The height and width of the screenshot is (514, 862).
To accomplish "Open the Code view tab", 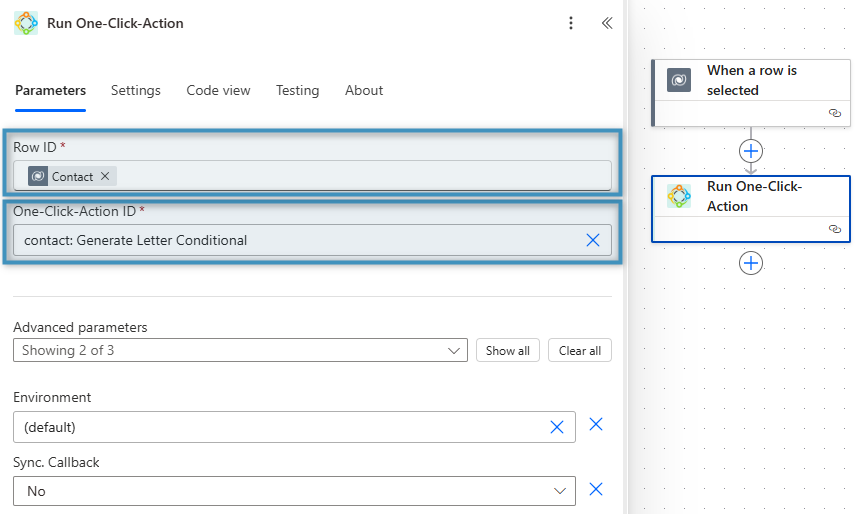I will coord(218,90).
